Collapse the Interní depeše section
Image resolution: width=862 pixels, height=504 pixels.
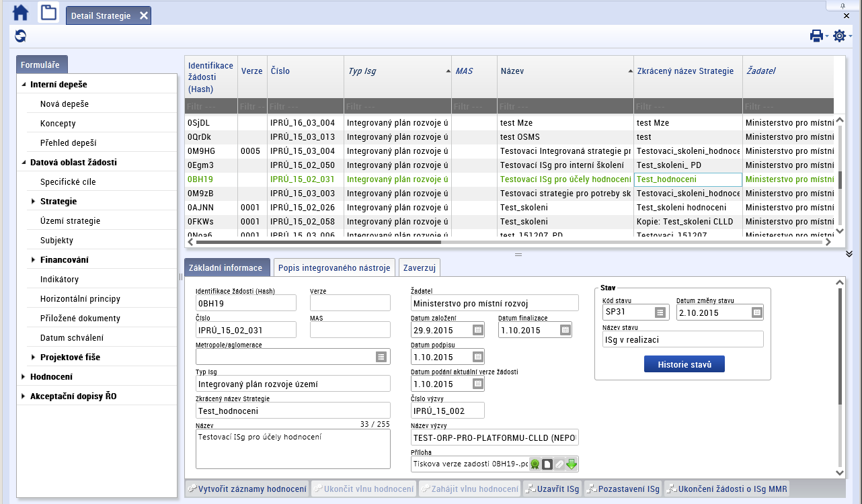click(24, 85)
